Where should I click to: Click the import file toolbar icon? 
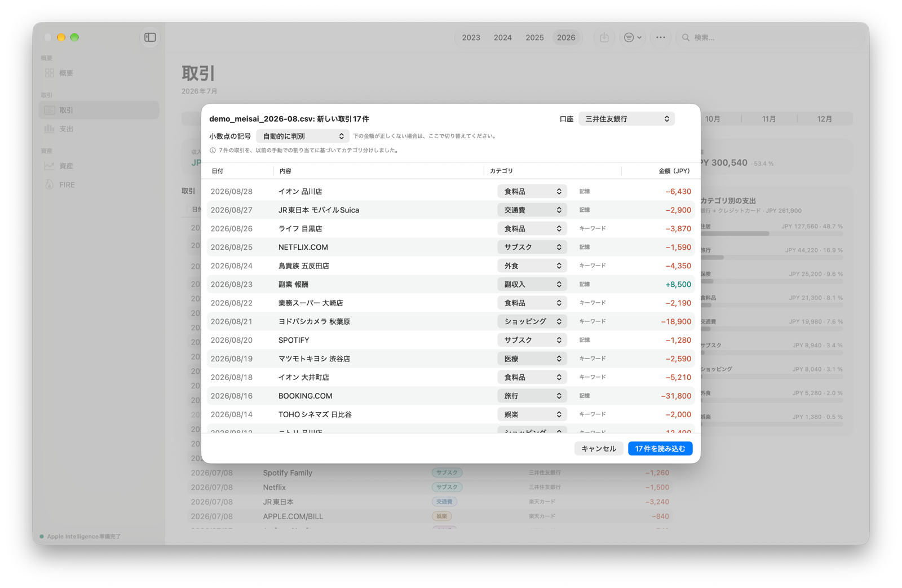[604, 37]
